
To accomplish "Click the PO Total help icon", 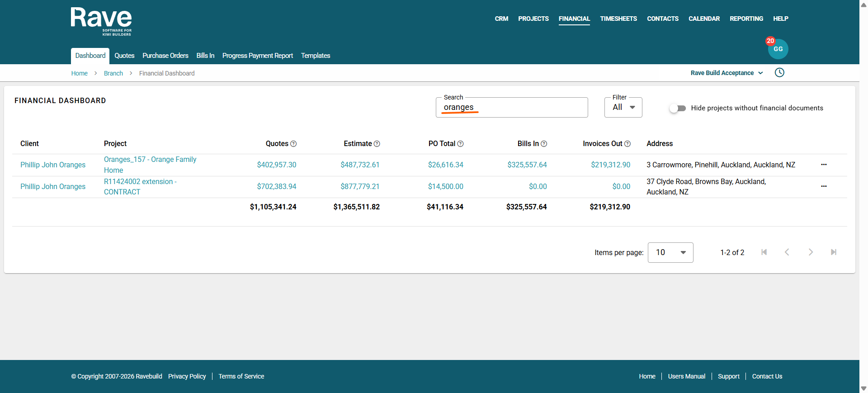I will point(460,144).
